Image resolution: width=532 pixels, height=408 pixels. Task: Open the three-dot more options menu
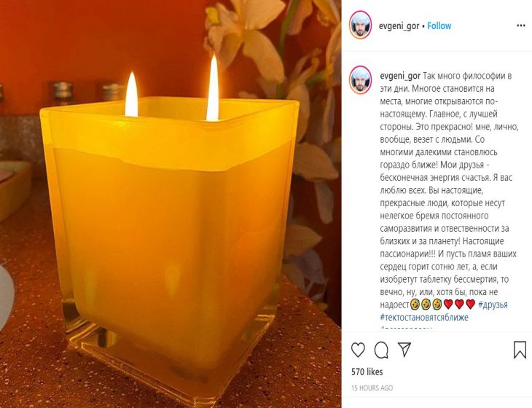click(x=521, y=25)
